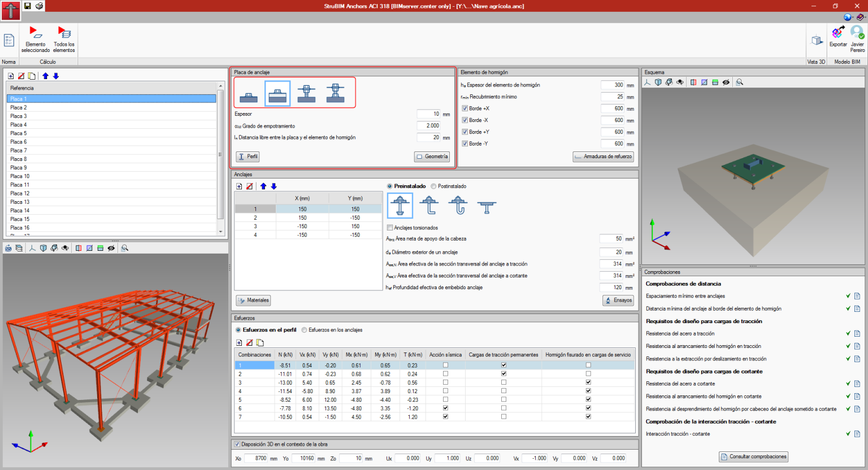Move Placa 1 down with the blue arrow
This screenshot has width=868, height=470.
55,75
